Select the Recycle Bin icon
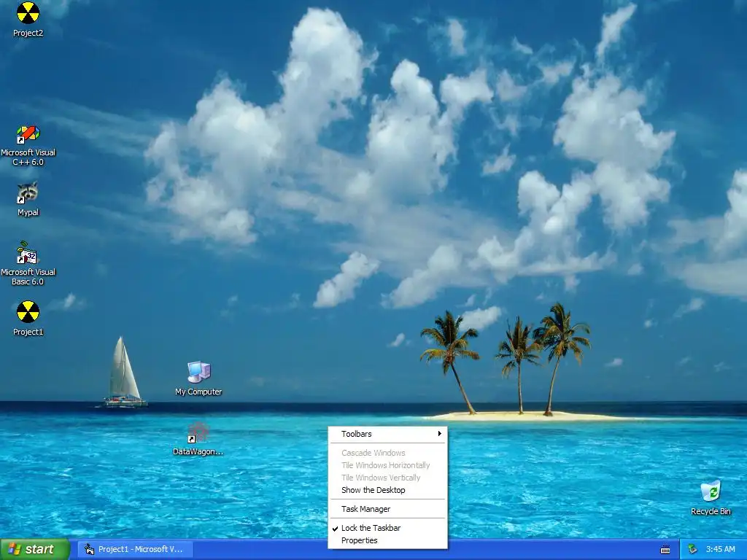The image size is (747, 560). 711,498
